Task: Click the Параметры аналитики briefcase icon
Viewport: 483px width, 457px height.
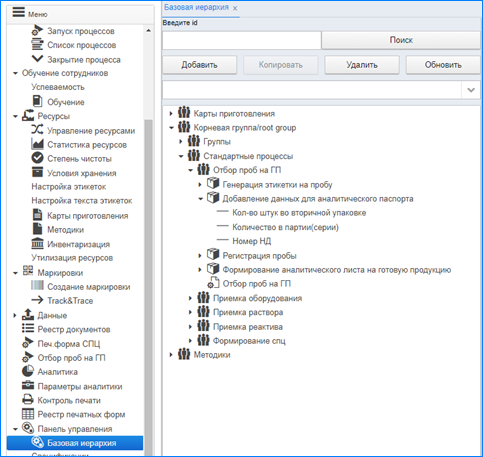Action: point(28,385)
